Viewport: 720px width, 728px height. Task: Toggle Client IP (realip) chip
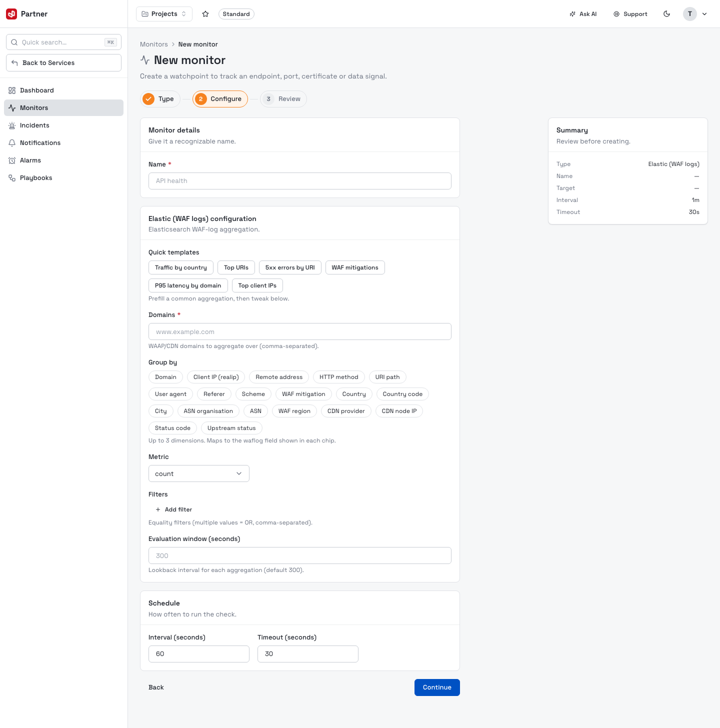pos(216,377)
